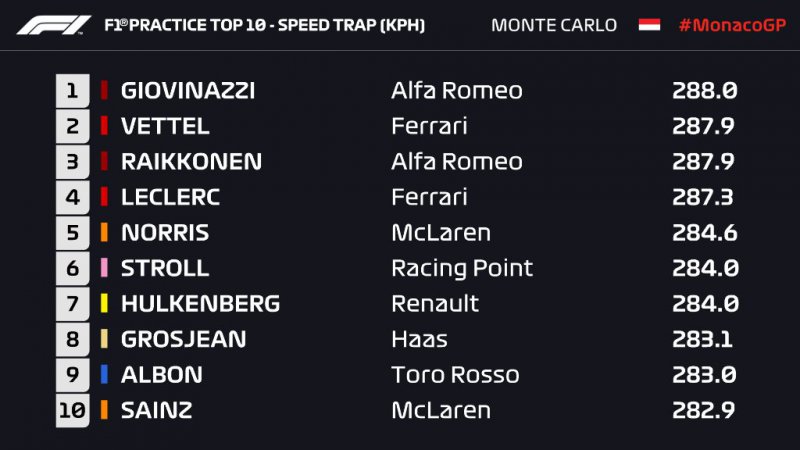Viewport: 800px width, 450px height.
Task: Click the MONTE CARLO location label
Action: (x=554, y=24)
